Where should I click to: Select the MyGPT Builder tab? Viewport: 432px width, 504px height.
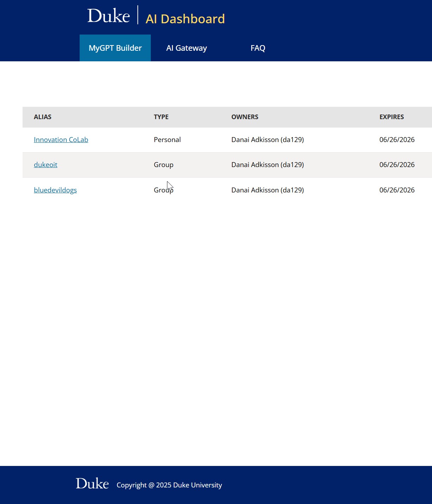click(x=115, y=48)
